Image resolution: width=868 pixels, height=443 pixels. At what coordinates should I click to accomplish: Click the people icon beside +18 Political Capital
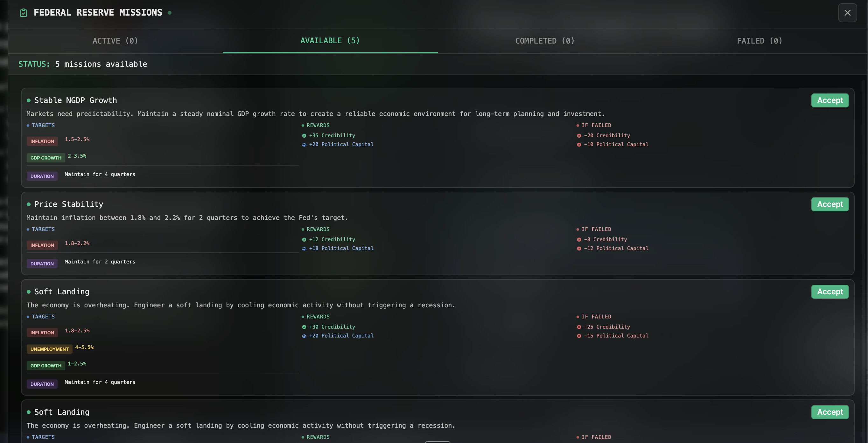tap(304, 249)
